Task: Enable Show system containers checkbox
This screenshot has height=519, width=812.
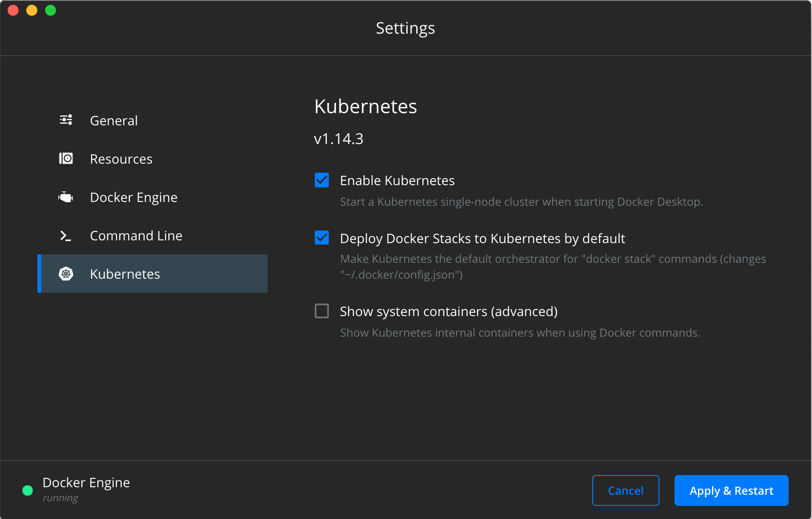Action: pyautogui.click(x=322, y=311)
